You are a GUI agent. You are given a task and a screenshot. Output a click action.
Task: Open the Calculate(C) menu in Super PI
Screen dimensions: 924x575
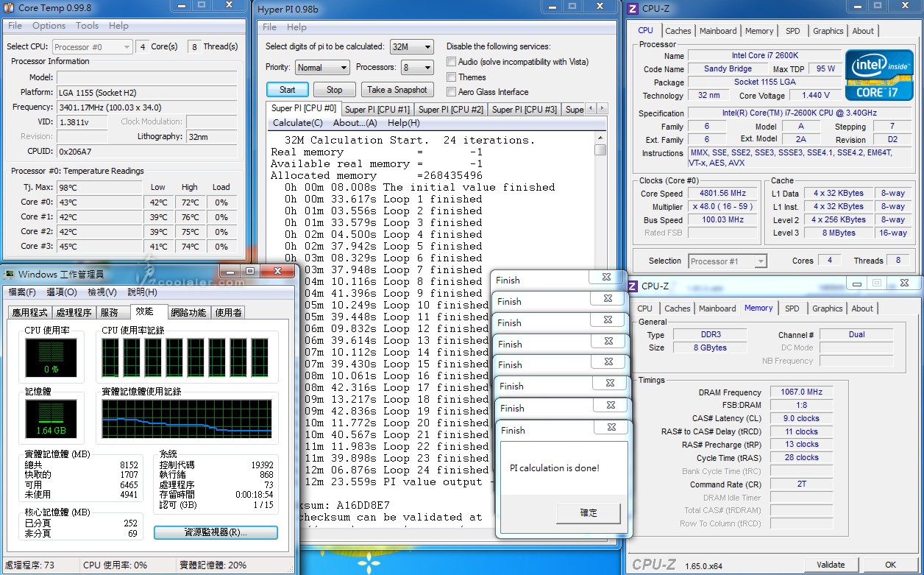coord(297,123)
